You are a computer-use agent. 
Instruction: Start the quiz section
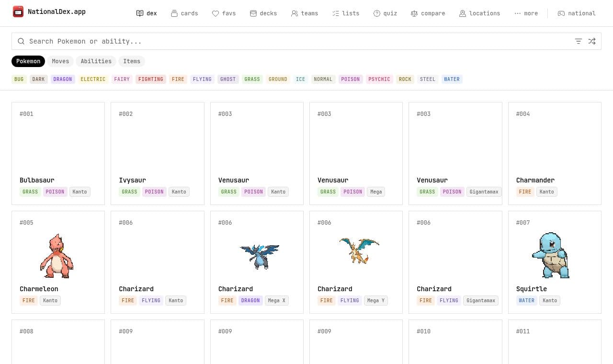pos(385,13)
